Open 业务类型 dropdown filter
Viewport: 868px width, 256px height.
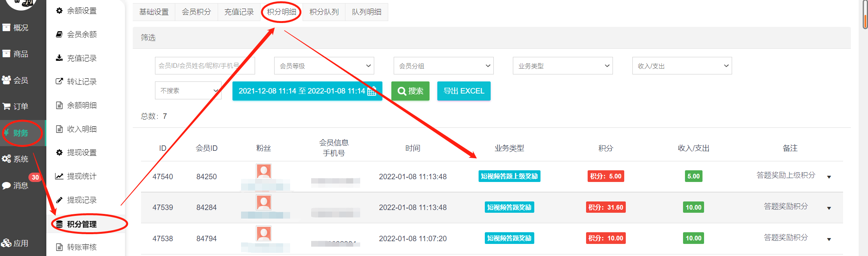pyautogui.click(x=563, y=66)
